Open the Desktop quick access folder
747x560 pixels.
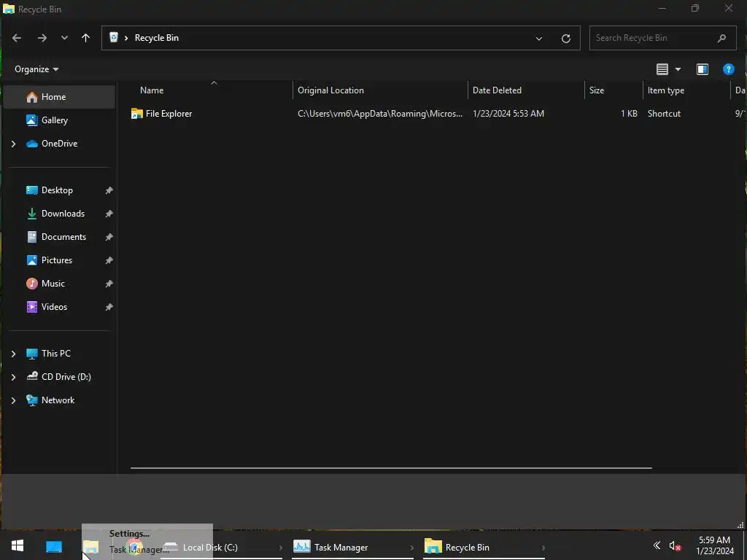pyautogui.click(x=57, y=190)
